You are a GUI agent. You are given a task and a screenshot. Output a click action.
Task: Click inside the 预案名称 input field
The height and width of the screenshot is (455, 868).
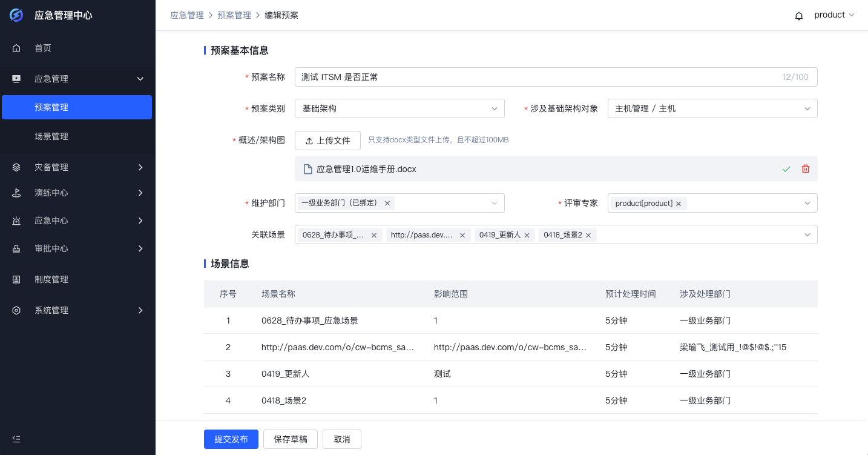[484, 77]
